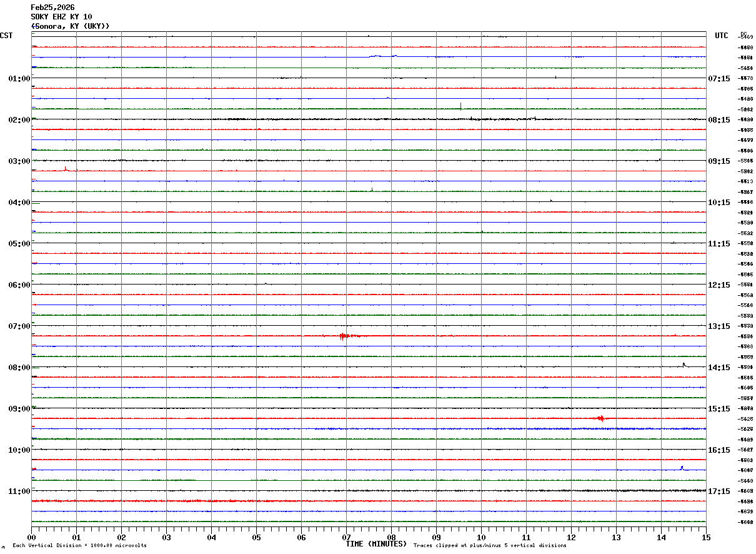Click minute tick label 04

211,537
